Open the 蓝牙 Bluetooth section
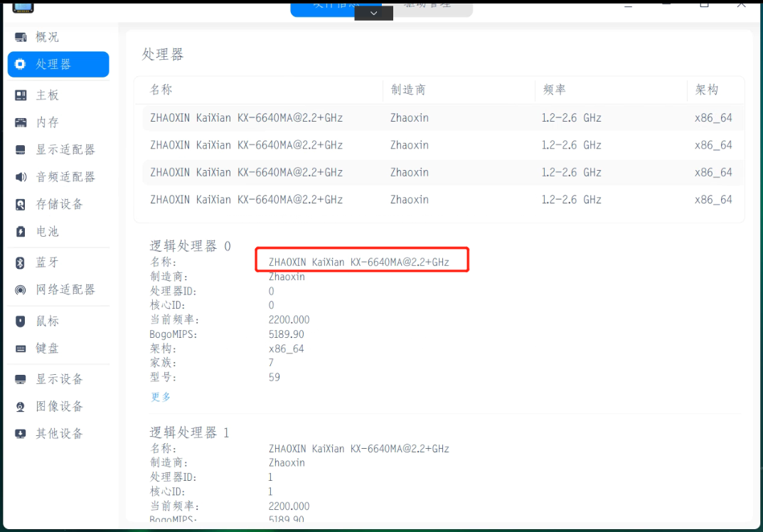Screen dimensions: 763x532 58,262
